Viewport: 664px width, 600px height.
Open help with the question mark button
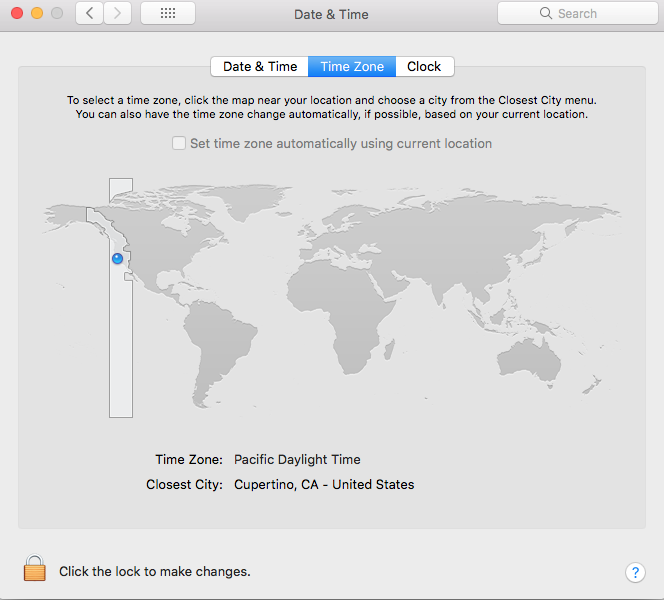pos(635,572)
